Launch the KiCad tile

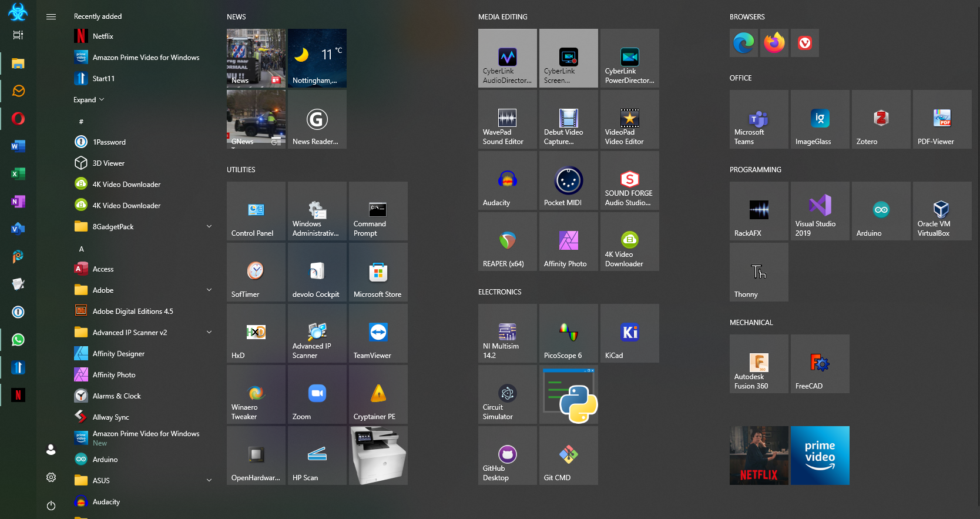pos(630,333)
